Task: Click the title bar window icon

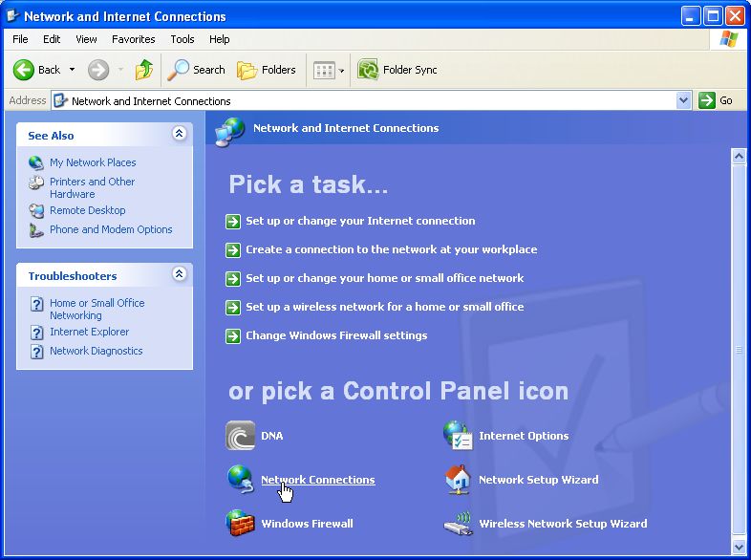Action: coord(12,16)
